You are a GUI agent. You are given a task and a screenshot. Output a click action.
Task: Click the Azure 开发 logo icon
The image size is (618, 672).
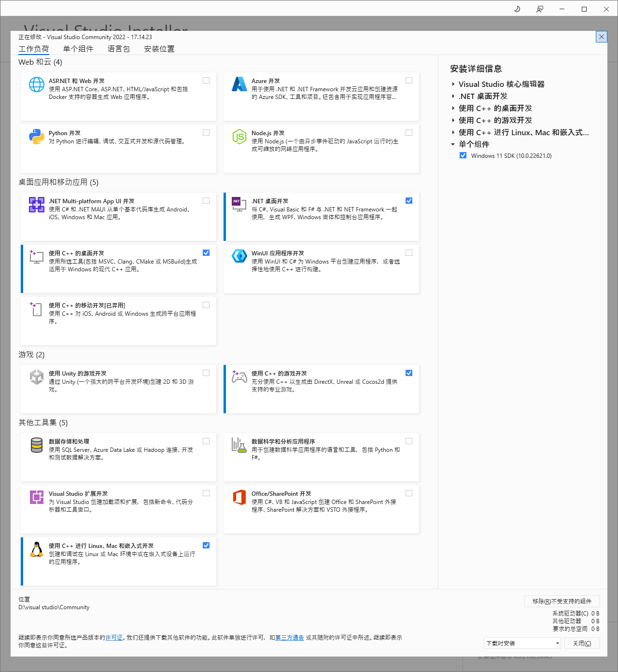[239, 84]
